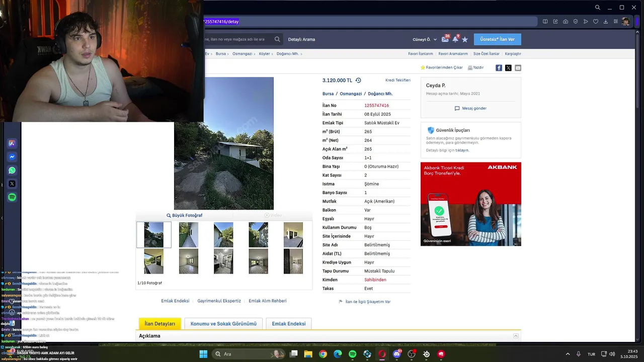
Task: Click the İlan ile İlgili Şikayetim Var link
Action: pos(365,302)
